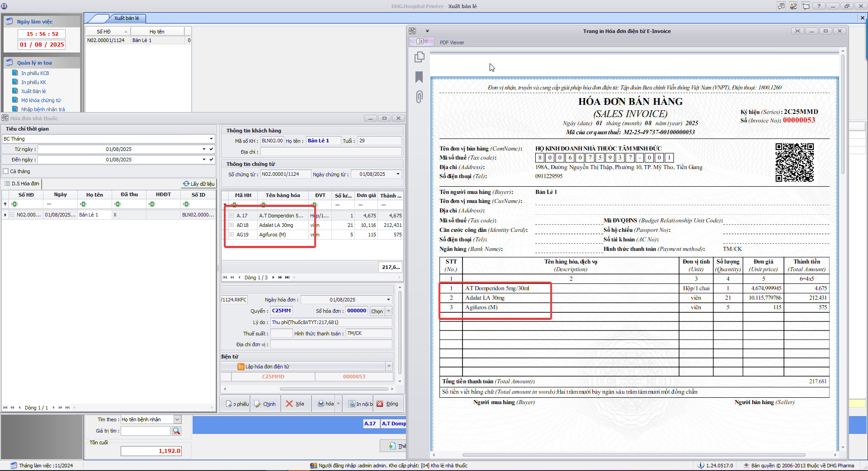The height and width of the screenshot is (471, 868).
Task: Click the skin settings icon in main title bar
Action: pos(793,6)
